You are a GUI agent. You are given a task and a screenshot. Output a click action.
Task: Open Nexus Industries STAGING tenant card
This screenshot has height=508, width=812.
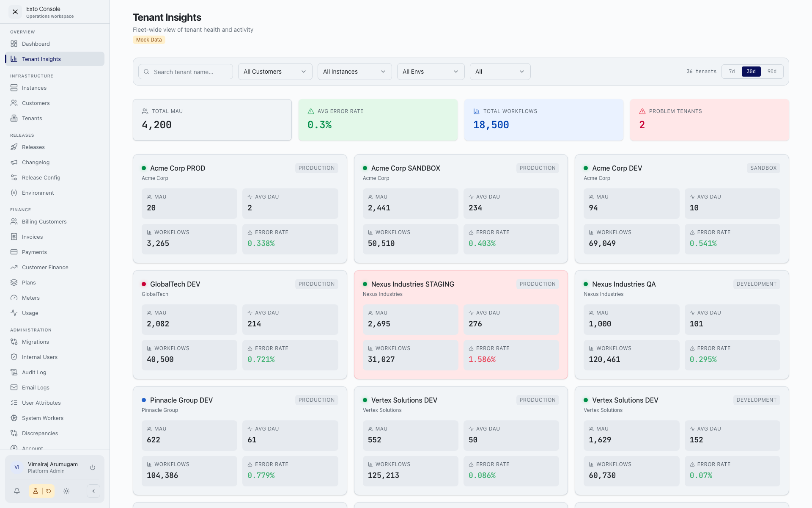tap(461, 325)
